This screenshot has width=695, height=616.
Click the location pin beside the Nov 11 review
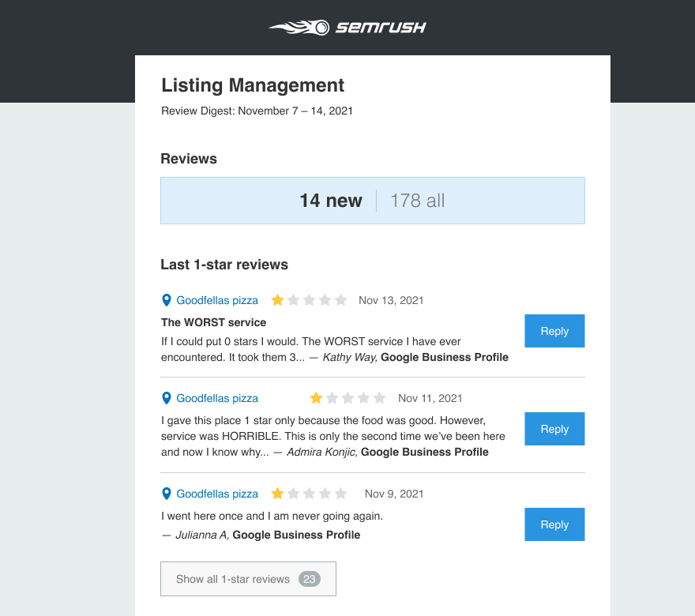(x=166, y=398)
